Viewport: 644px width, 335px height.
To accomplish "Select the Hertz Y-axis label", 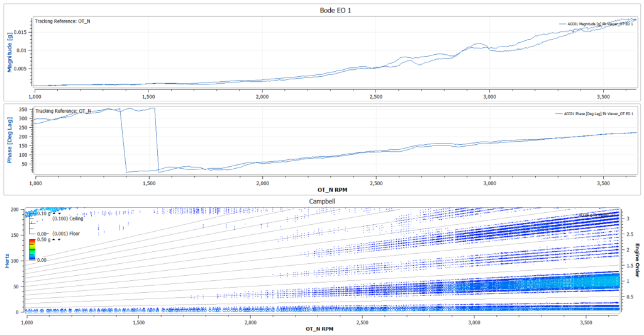I will tap(9, 259).
